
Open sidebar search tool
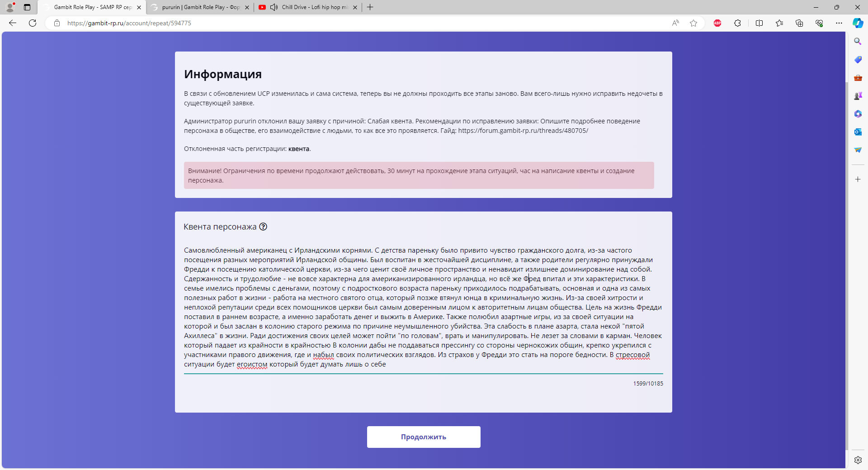(x=858, y=42)
